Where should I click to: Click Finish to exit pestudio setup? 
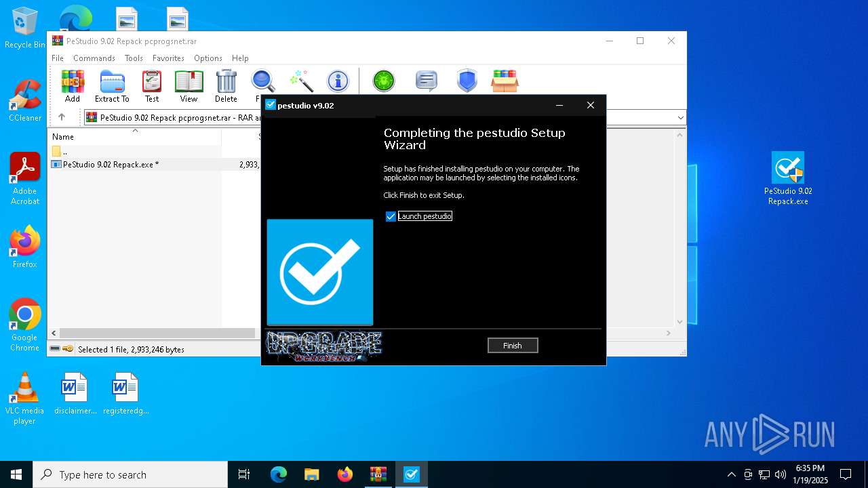513,346
